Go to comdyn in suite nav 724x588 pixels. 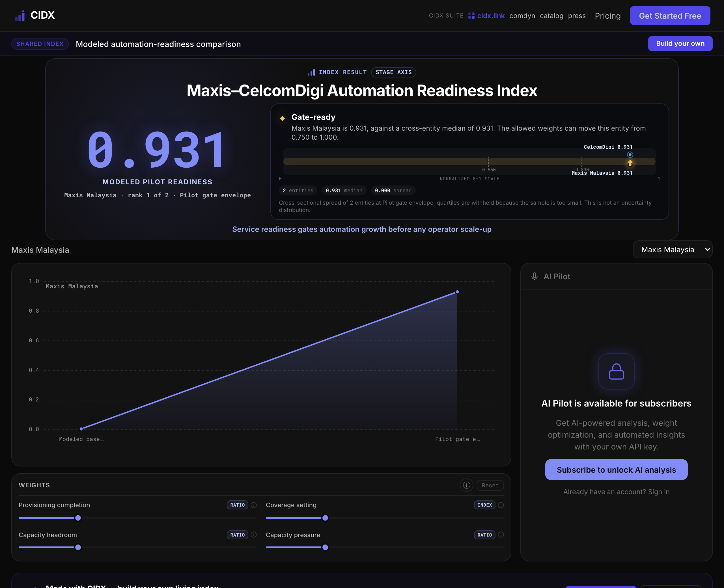pyautogui.click(x=522, y=16)
